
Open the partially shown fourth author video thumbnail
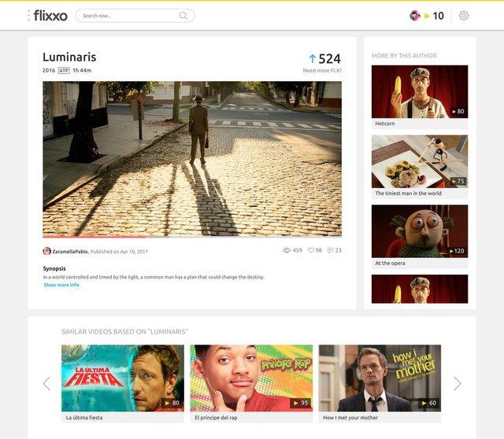click(x=420, y=289)
